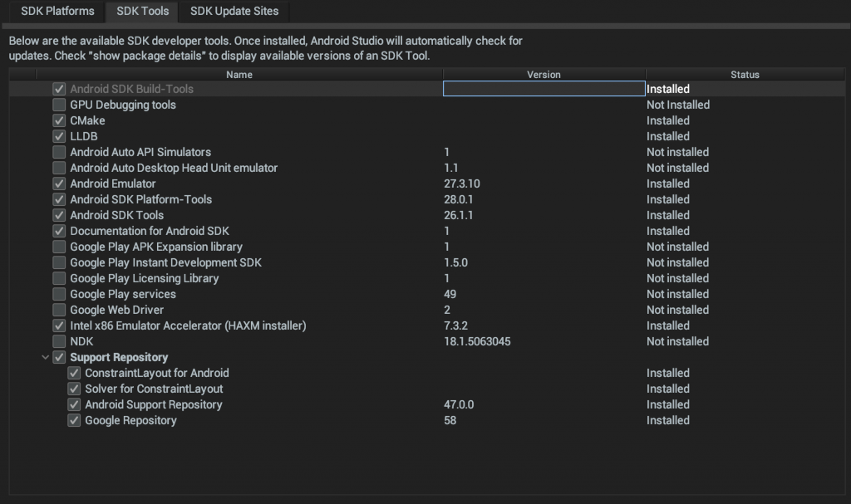851x504 pixels.
Task: Uncheck the Android Emulator checkbox
Action: pos(59,183)
